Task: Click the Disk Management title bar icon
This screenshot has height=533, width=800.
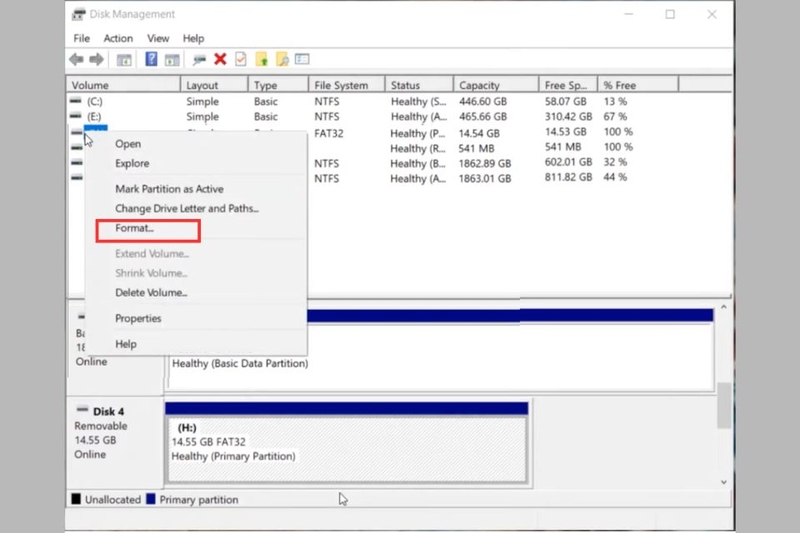Action: click(x=79, y=14)
